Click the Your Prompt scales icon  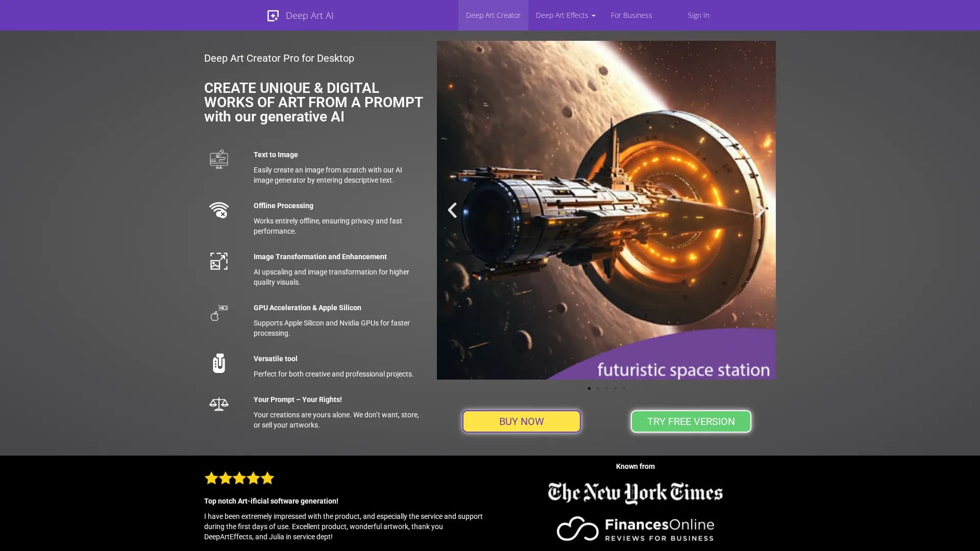(219, 404)
